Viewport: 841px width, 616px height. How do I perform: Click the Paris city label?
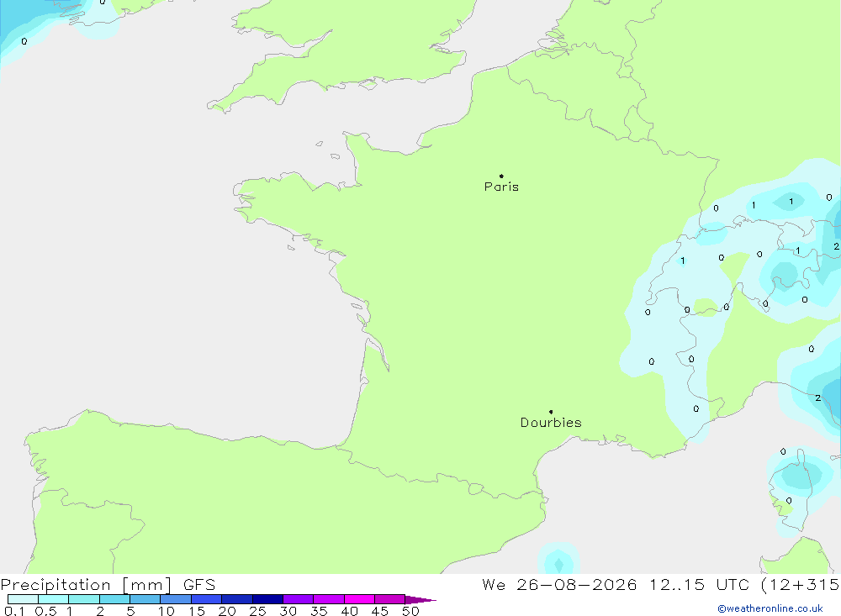click(x=501, y=187)
